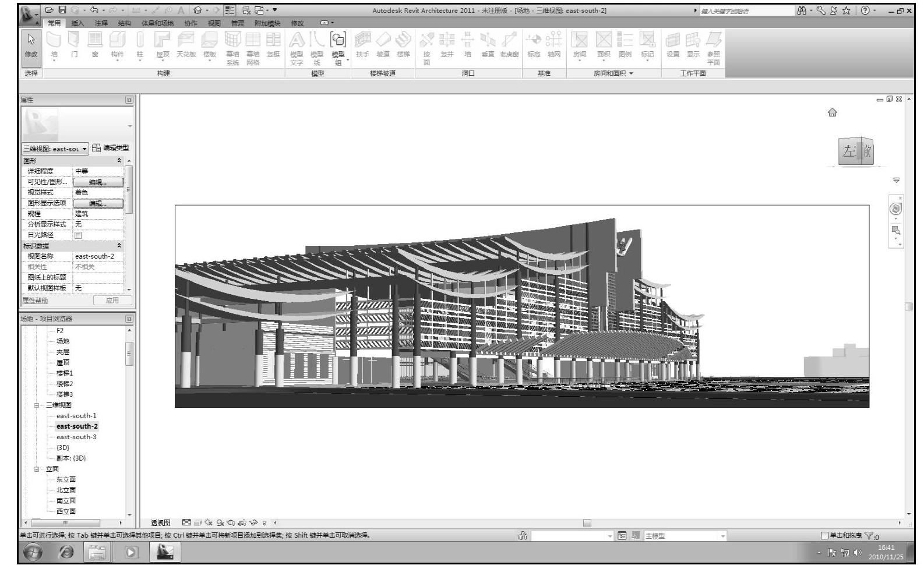Select east-south-3 view in project browser
This screenshot has width=924, height=565.
[76, 437]
